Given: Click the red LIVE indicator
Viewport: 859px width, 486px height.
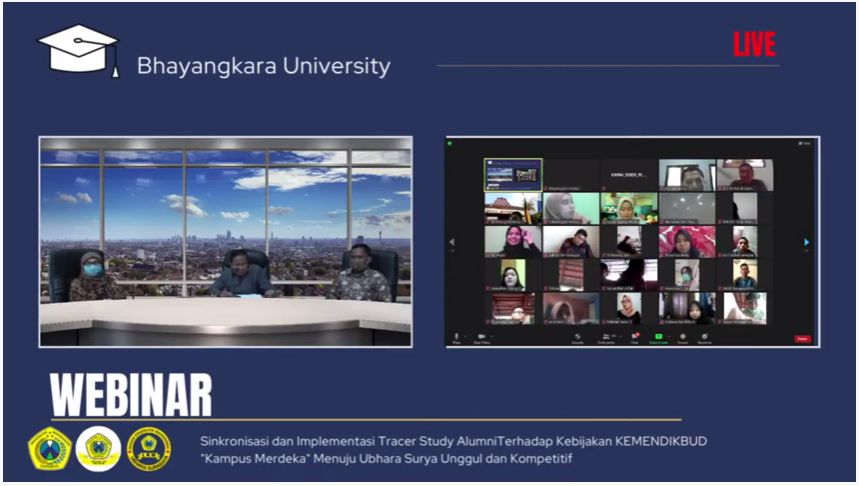Looking at the screenshot, I should (x=754, y=44).
